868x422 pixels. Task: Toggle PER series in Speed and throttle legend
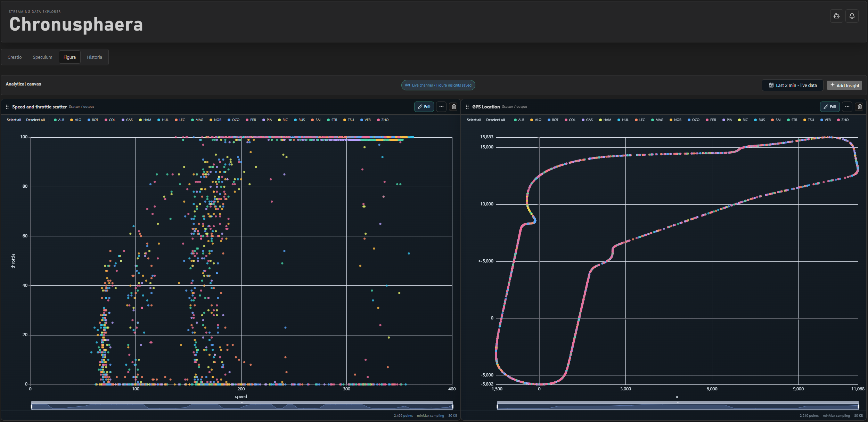point(251,120)
